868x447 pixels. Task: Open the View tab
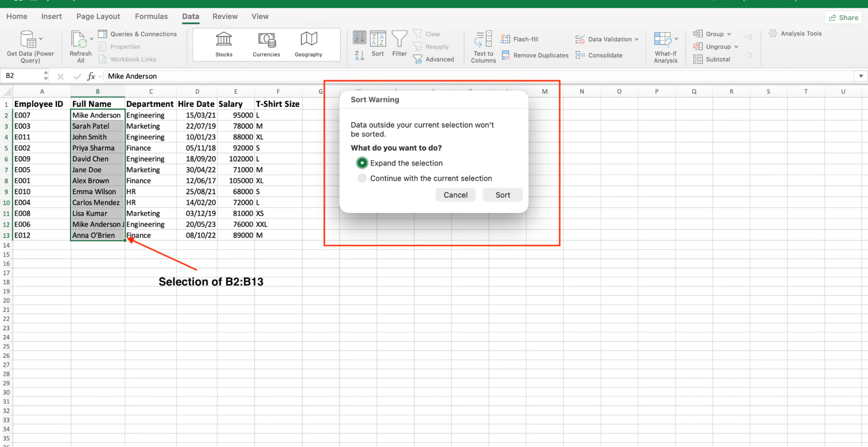[260, 17]
